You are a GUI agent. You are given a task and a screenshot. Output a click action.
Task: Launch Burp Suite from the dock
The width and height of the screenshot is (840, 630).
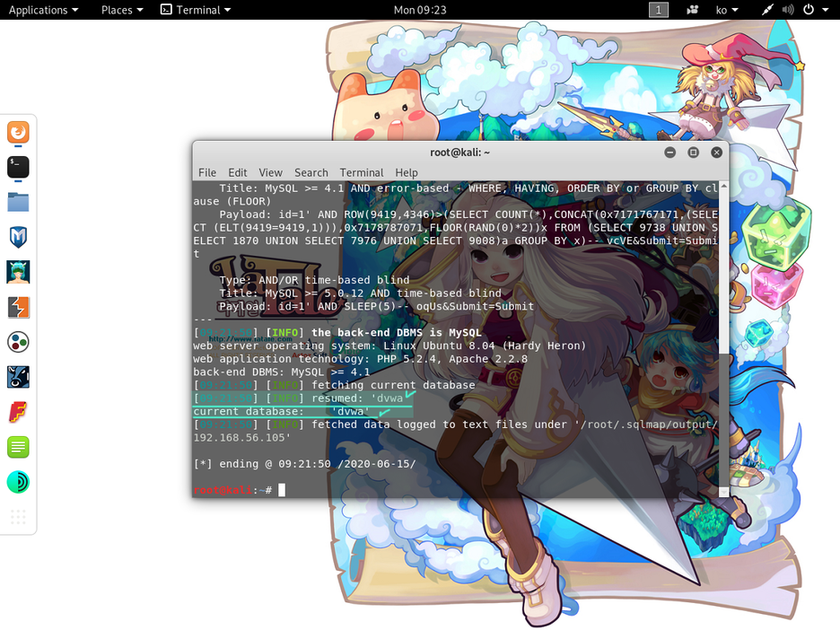tap(18, 308)
